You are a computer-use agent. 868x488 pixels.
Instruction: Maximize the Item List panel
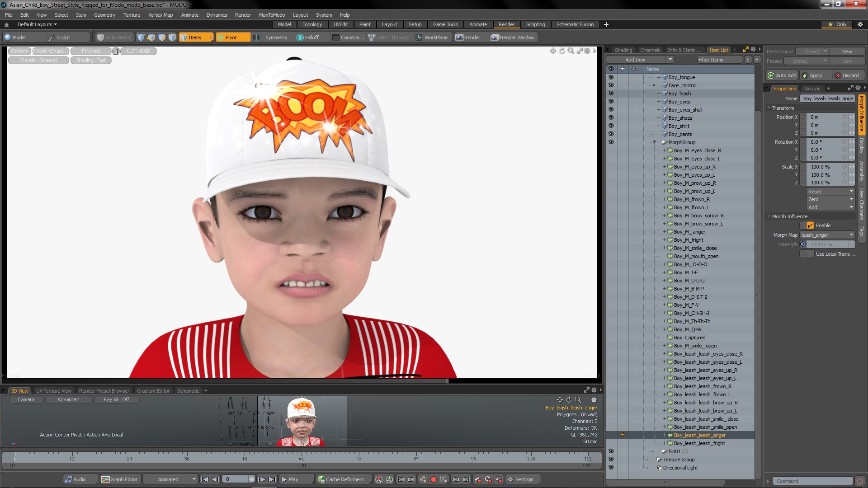click(x=746, y=50)
